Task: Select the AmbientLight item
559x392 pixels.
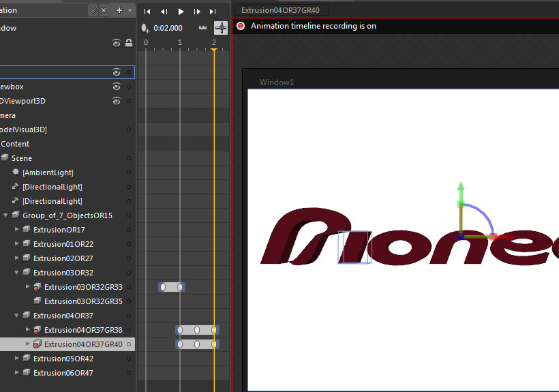Action: (x=48, y=172)
